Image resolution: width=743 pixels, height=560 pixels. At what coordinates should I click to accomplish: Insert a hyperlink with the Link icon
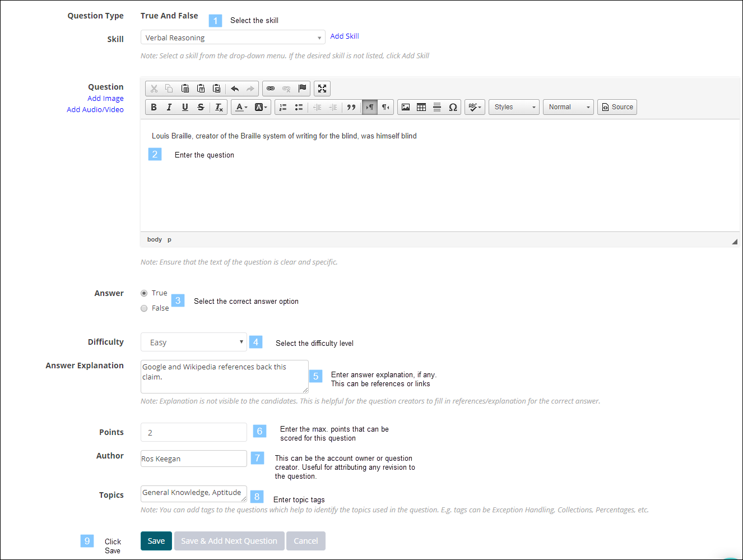click(x=271, y=89)
